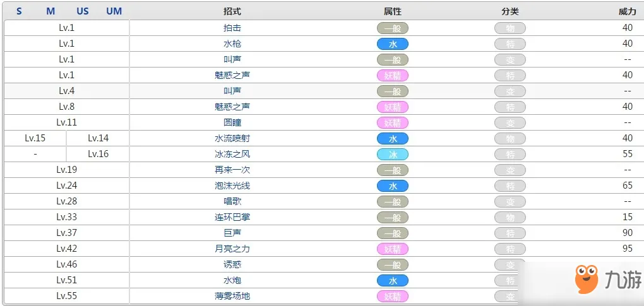Select the US version column header
This screenshot has height=306, width=644.
(83, 11)
